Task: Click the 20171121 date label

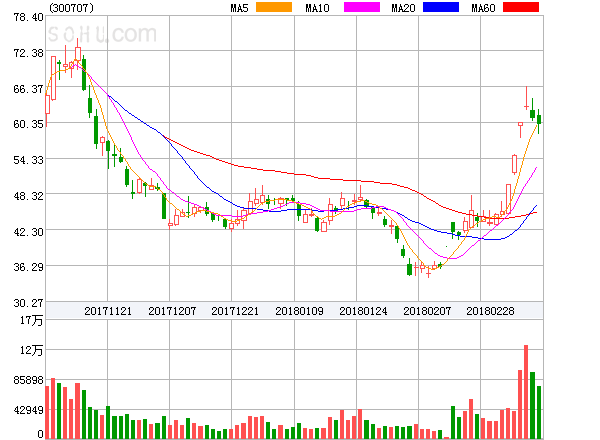Action: point(108,311)
